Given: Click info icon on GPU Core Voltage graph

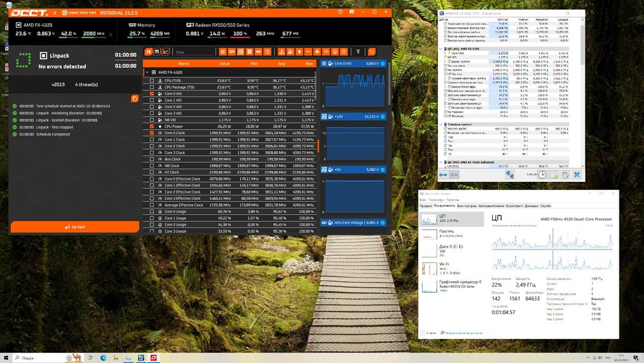Looking at the screenshot, I should tap(383, 223).
